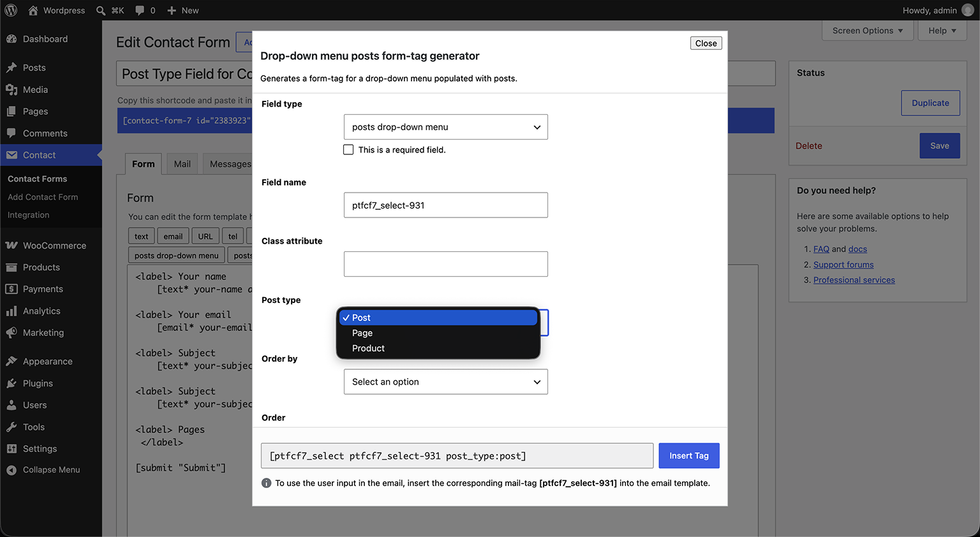Open Analytics in the sidebar
The image size is (980, 537).
click(x=51, y=311)
